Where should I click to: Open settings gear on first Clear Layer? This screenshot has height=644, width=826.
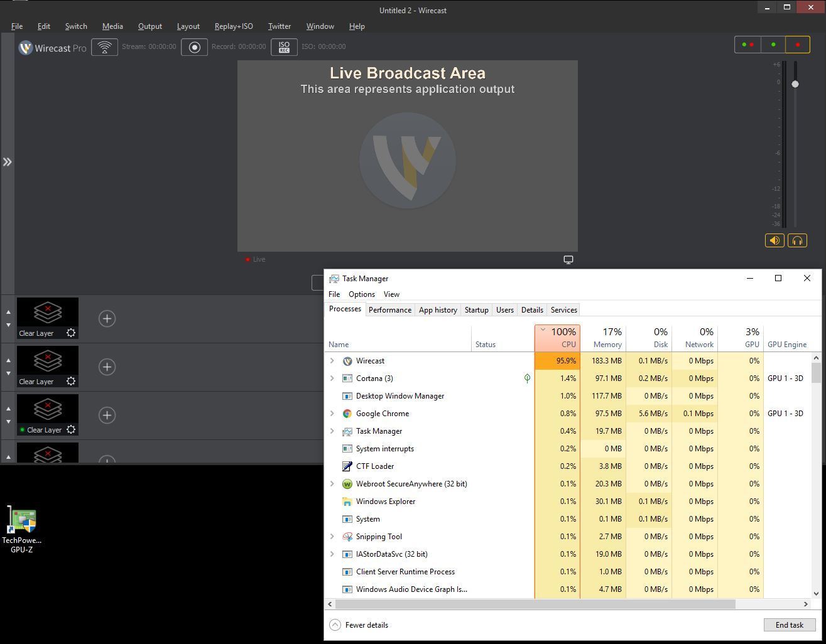71,333
